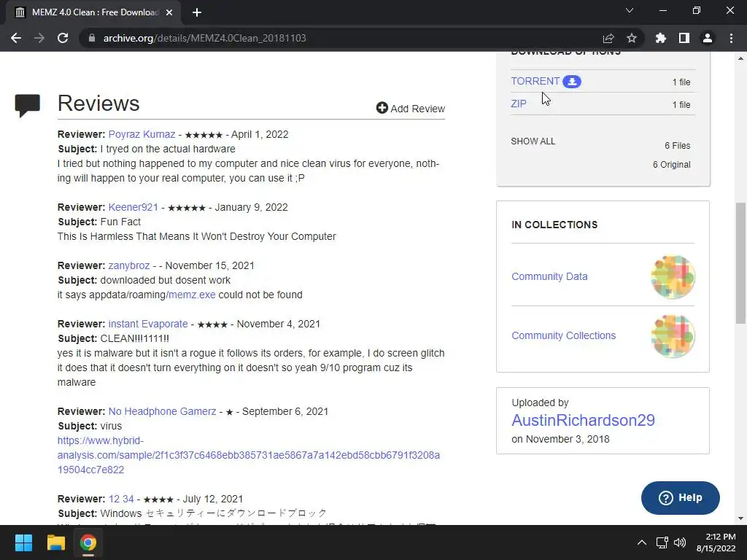Click the 'Fun Fact' review subject
This screenshot has width=747, height=560.
pos(120,222)
